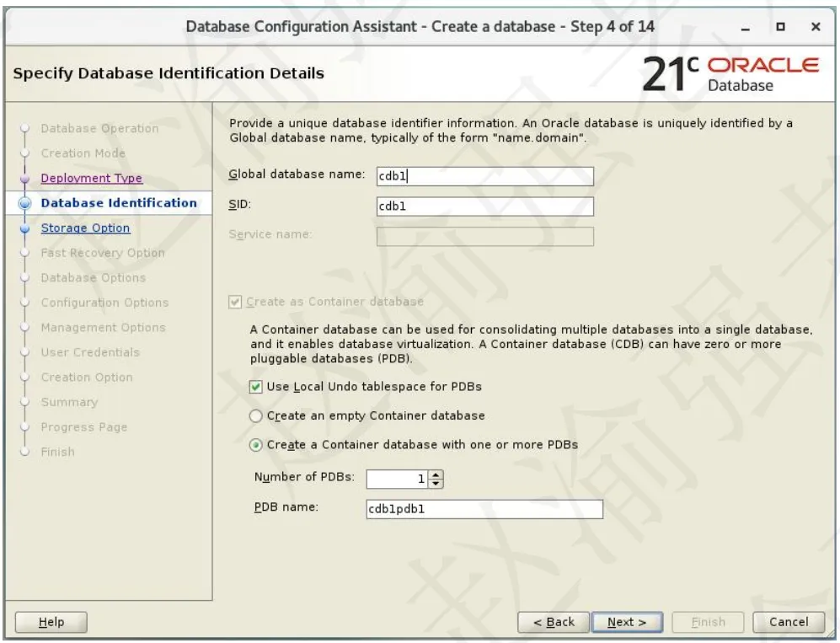Click the Specify Database Identification Details heading
Image resolution: width=840 pixels, height=643 pixels.
169,73
